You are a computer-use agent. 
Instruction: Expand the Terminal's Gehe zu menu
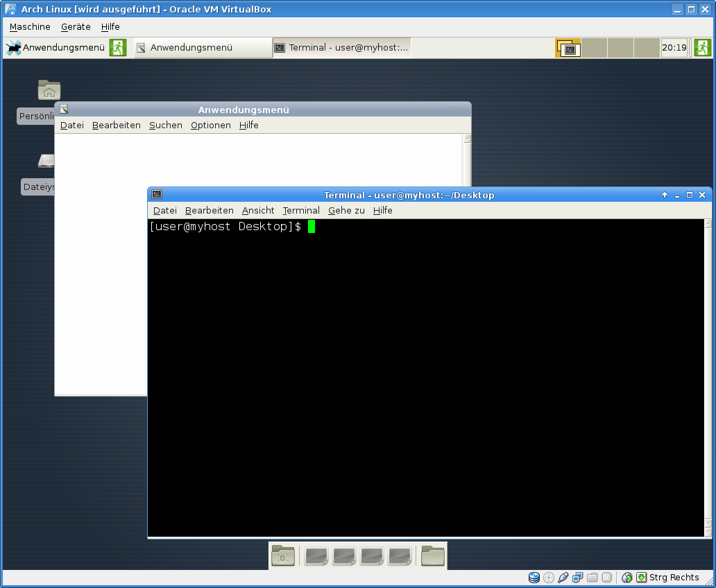[x=346, y=211]
